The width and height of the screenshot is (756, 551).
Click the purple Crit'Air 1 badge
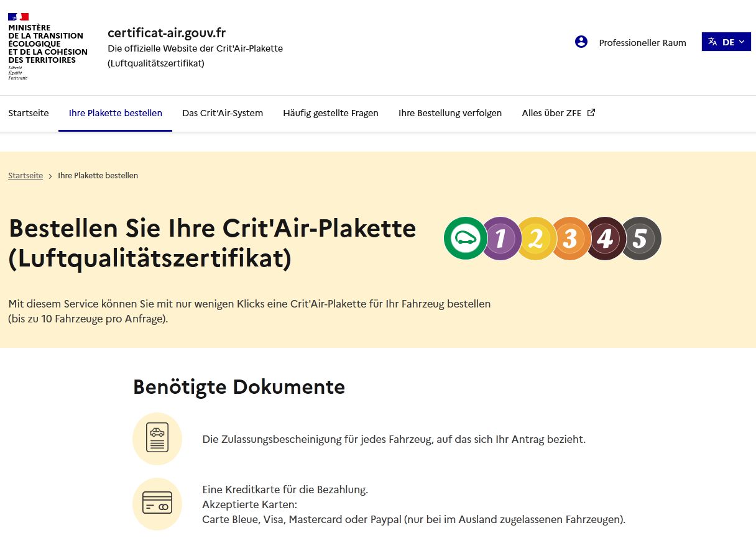(x=500, y=238)
